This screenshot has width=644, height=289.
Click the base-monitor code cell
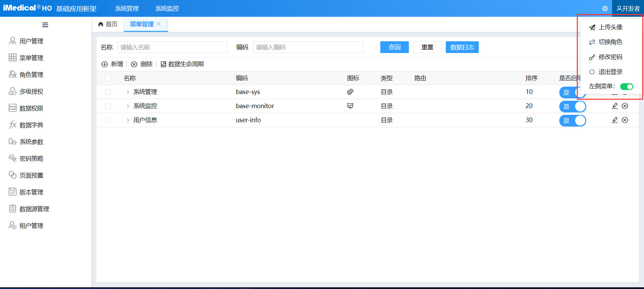tap(255, 106)
